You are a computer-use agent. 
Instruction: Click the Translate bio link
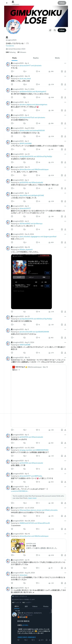click(10, 46)
